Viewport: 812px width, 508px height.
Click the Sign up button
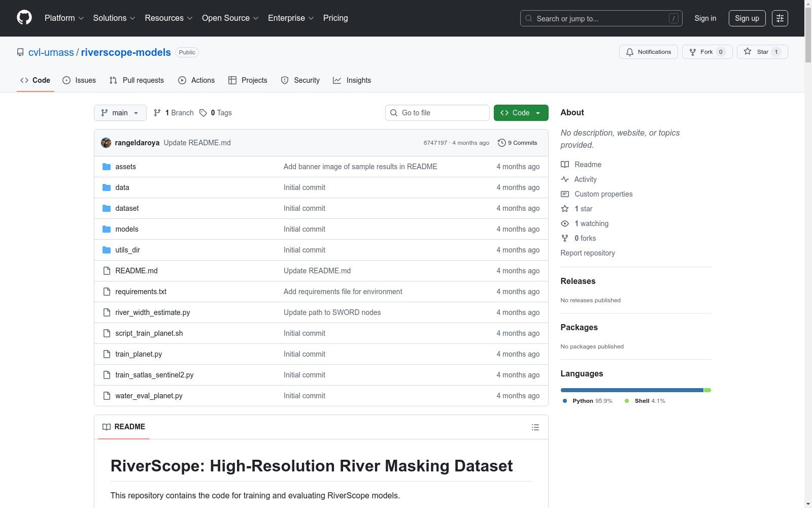(x=747, y=18)
